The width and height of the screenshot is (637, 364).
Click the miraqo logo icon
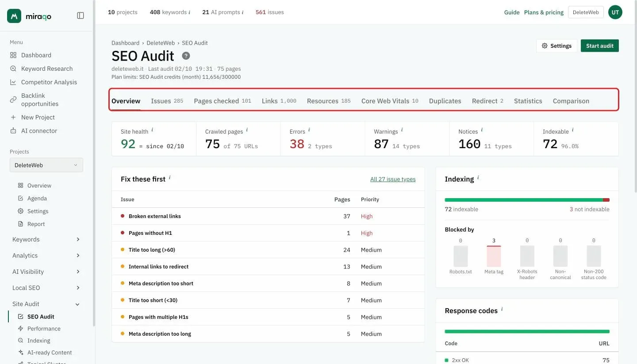point(14,16)
